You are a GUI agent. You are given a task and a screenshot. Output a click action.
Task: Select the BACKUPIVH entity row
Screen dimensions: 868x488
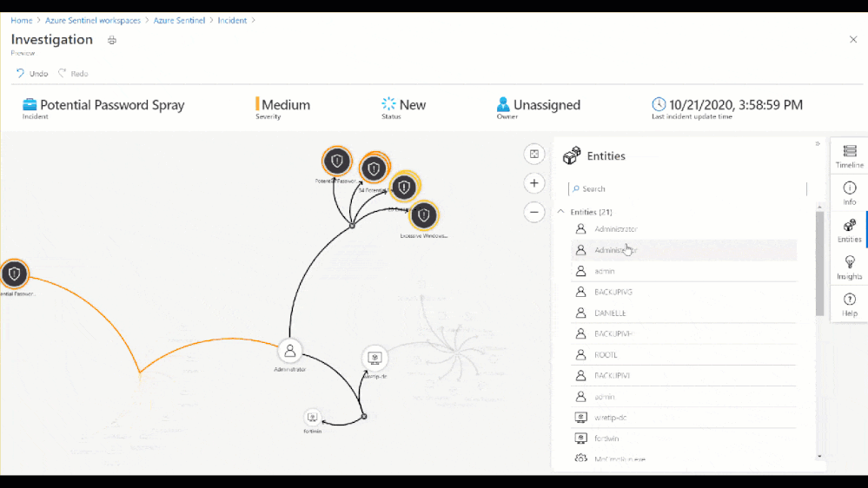click(x=684, y=333)
